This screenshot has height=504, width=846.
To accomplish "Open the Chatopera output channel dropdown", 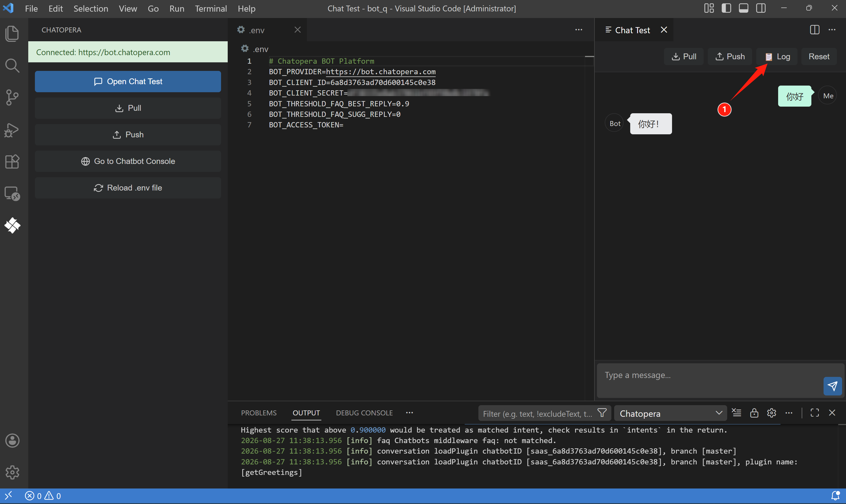I will tap(670, 413).
